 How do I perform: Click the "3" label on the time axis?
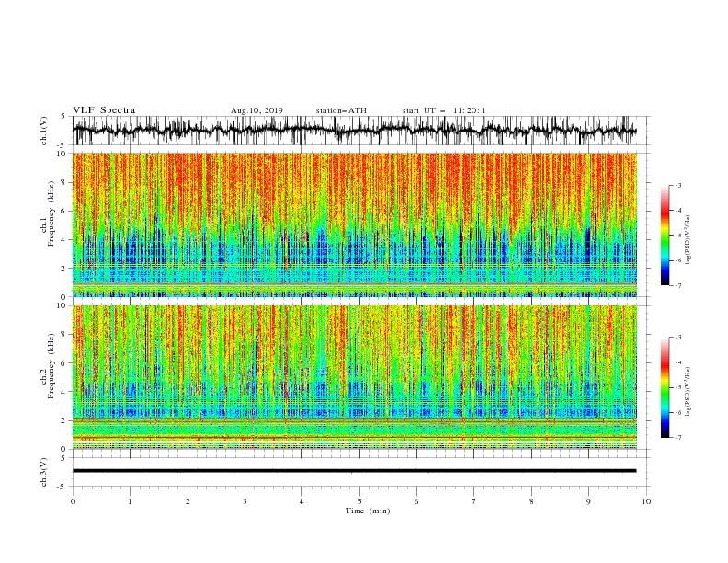point(245,501)
